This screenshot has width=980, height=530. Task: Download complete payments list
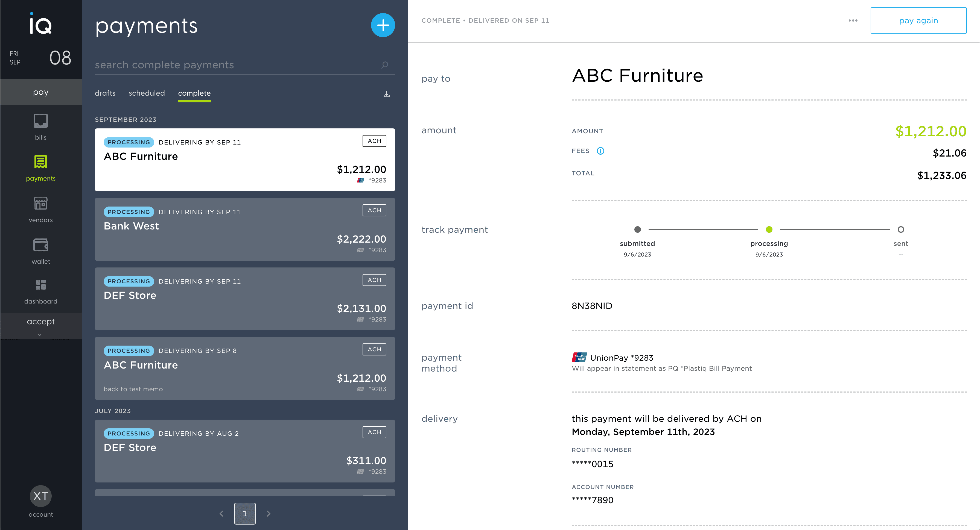pos(387,94)
